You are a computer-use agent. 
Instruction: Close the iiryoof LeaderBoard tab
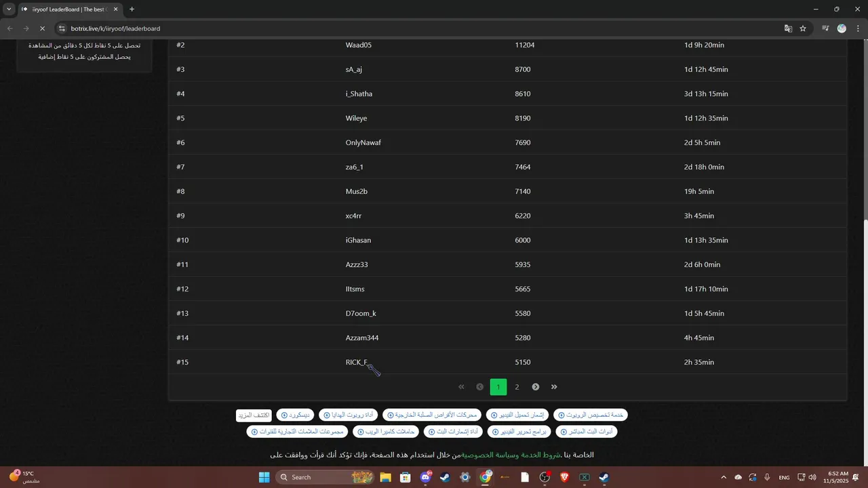(x=116, y=9)
